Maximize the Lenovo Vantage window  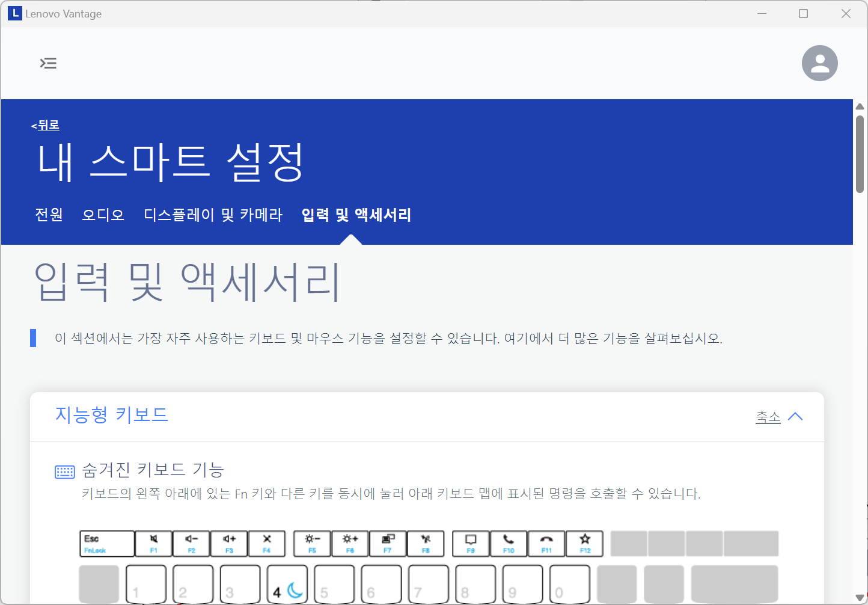pos(803,13)
